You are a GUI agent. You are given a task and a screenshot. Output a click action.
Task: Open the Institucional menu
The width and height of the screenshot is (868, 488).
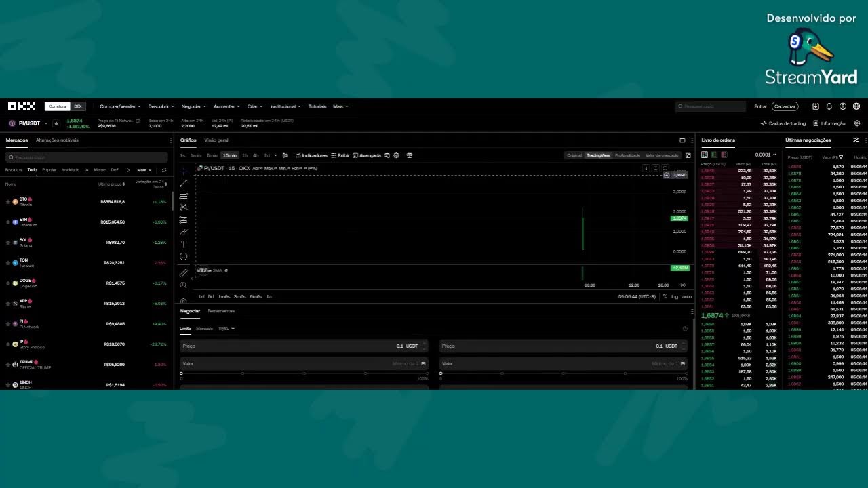(x=285, y=106)
